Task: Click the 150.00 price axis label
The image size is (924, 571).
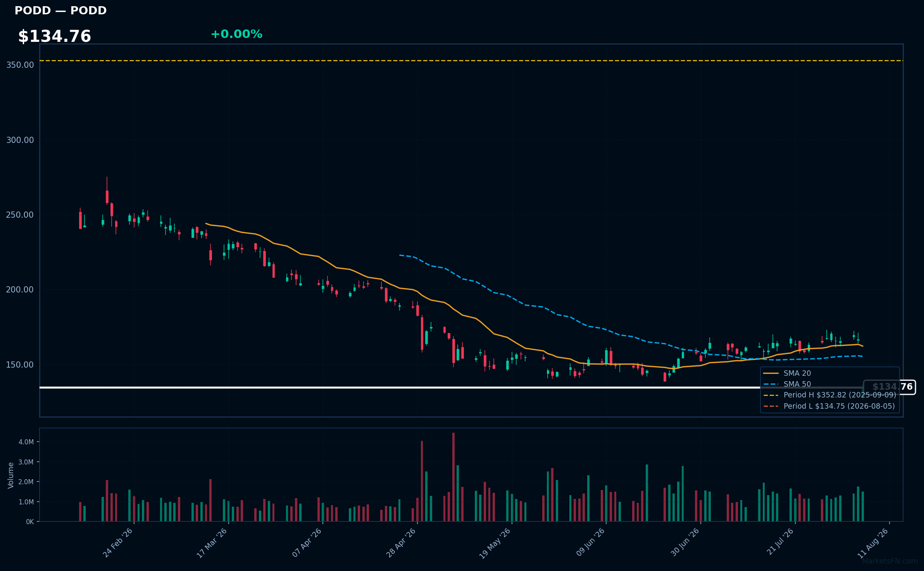Action: click(20, 365)
